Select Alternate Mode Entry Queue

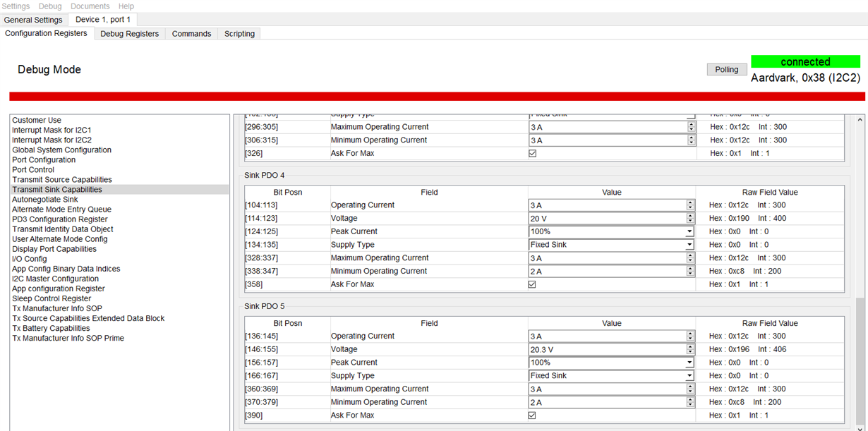[x=61, y=209]
